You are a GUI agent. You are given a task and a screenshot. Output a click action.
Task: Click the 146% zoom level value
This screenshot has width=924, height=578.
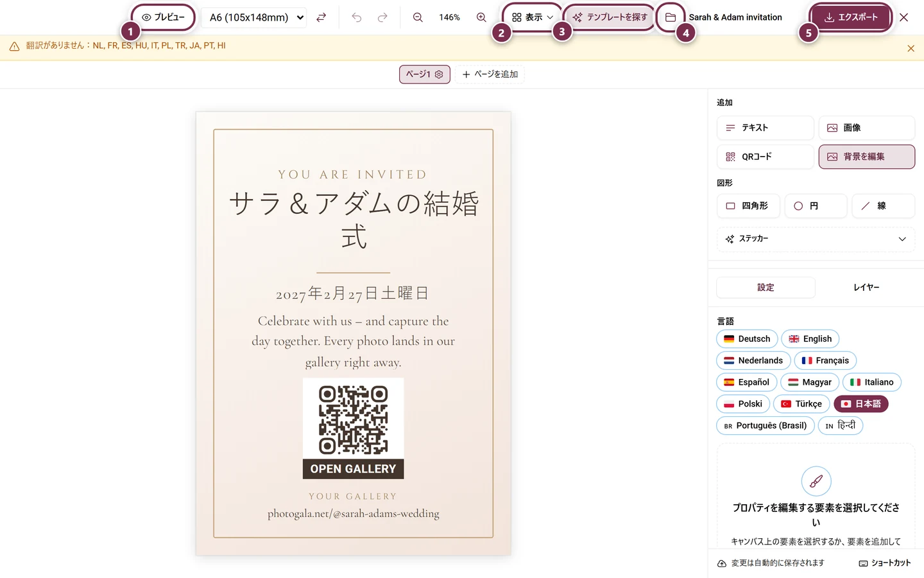point(449,17)
